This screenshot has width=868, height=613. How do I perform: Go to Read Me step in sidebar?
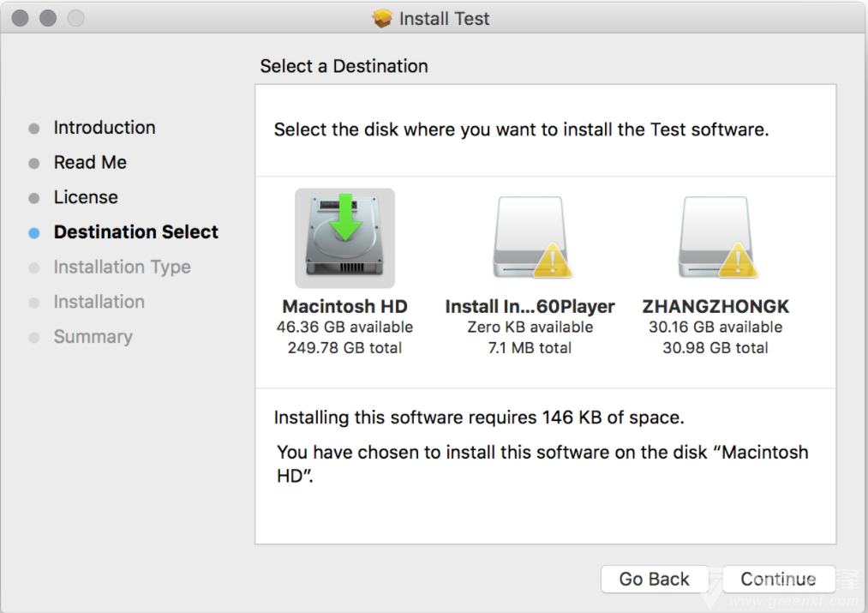(x=90, y=162)
